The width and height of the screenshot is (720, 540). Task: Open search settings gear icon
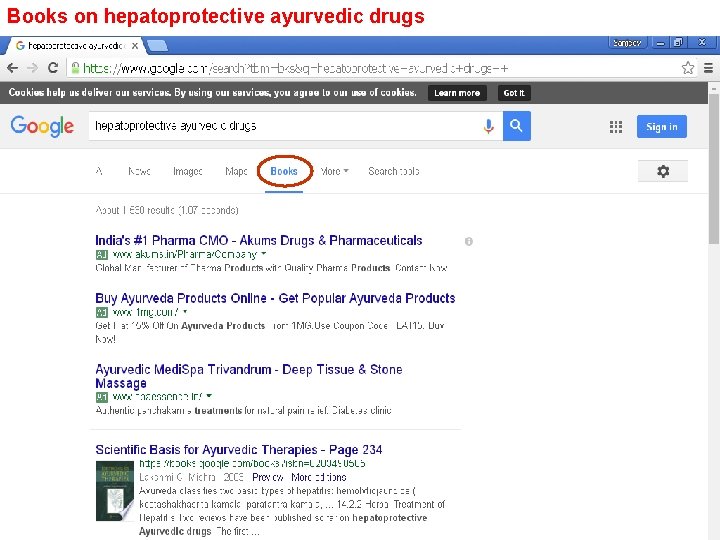pyautogui.click(x=663, y=171)
